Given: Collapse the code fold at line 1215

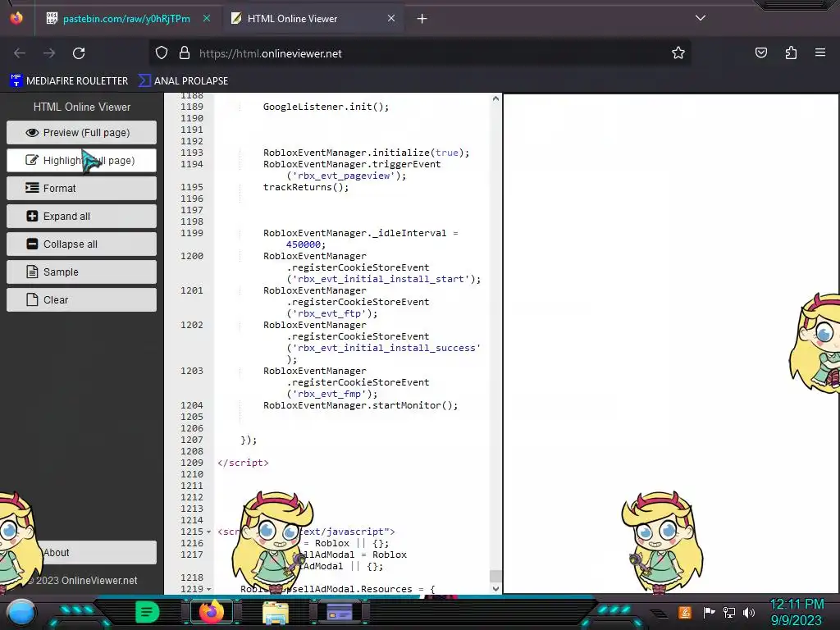Looking at the screenshot, I should (209, 532).
